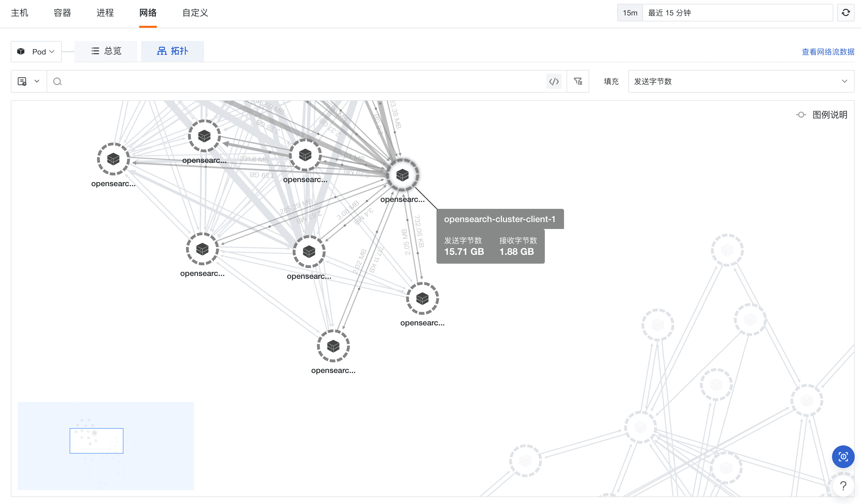Click the refresh icon beside time range
The height and width of the screenshot is (504, 861).
[x=845, y=13]
